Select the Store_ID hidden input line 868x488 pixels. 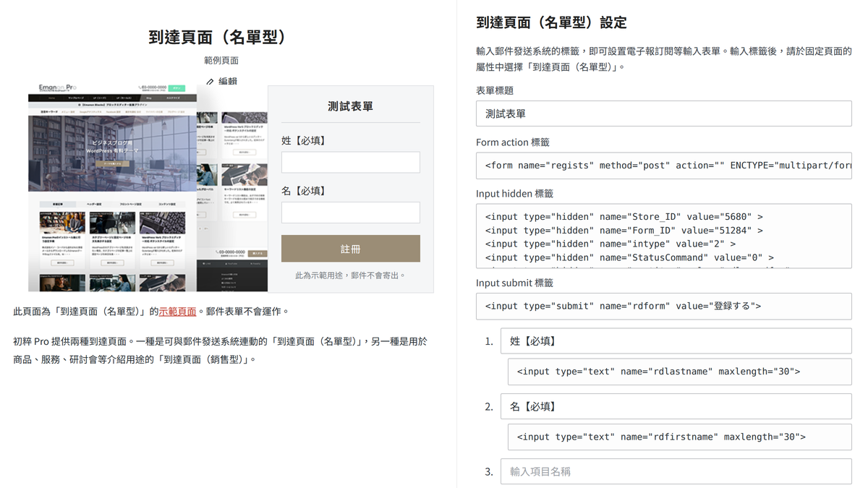click(624, 216)
